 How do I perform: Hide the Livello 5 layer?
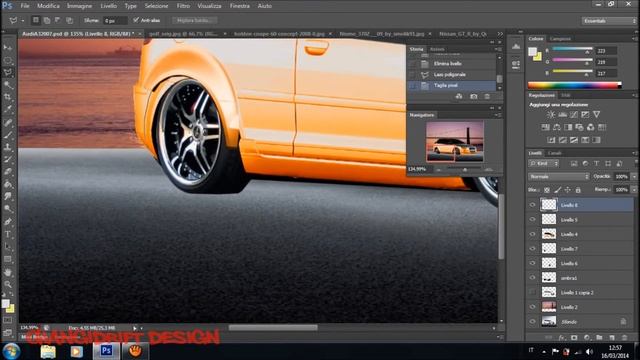tap(533, 220)
